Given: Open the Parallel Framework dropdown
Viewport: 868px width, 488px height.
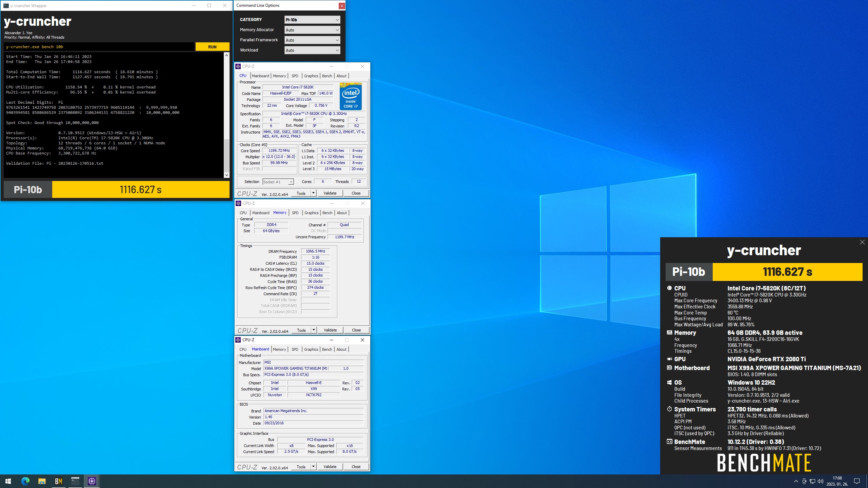Looking at the screenshot, I should coord(312,40).
